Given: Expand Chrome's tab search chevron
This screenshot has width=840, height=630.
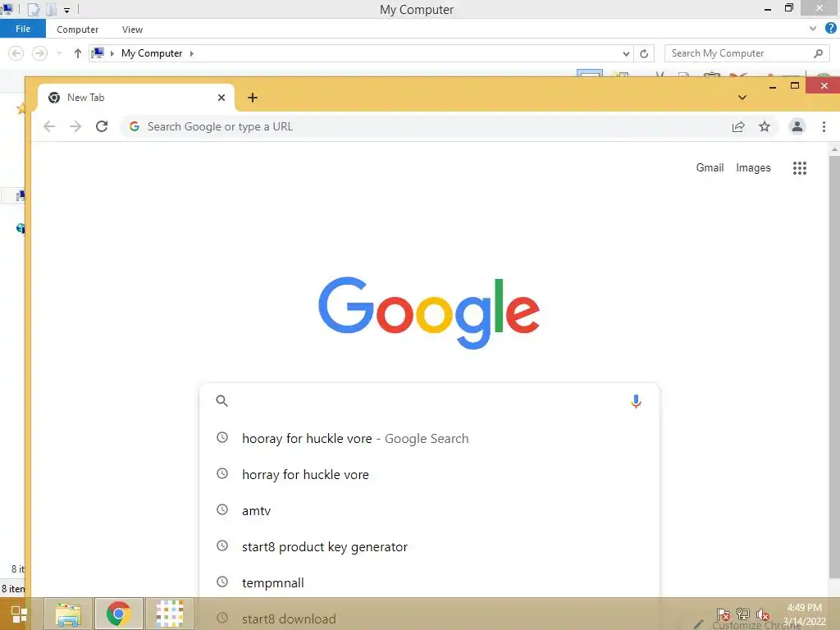Looking at the screenshot, I should tap(742, 98).
